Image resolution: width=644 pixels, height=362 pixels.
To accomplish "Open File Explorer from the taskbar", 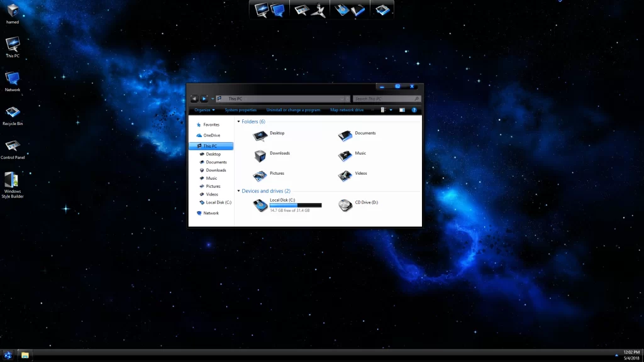I will click(25, 355).
